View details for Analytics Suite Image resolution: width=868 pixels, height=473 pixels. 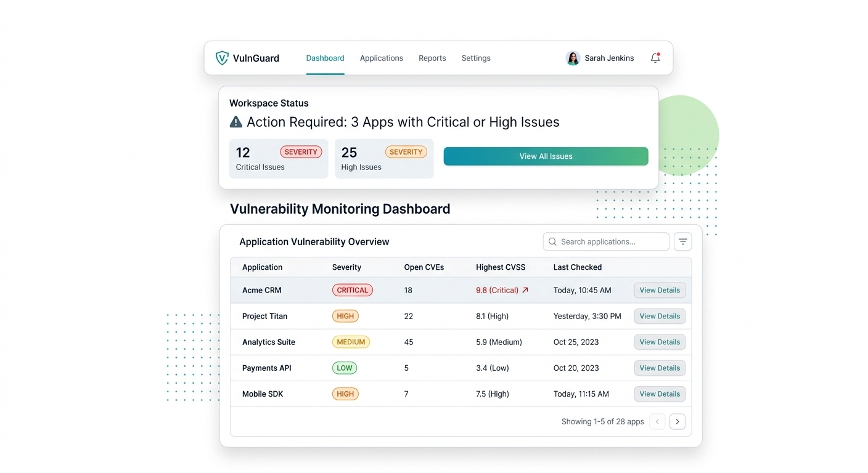[x=660, y=342]
